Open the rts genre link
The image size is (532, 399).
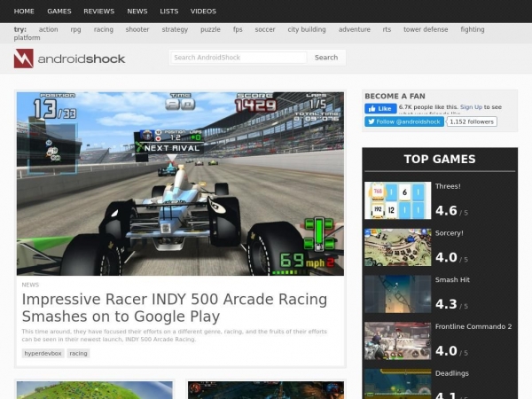(387, 29)
